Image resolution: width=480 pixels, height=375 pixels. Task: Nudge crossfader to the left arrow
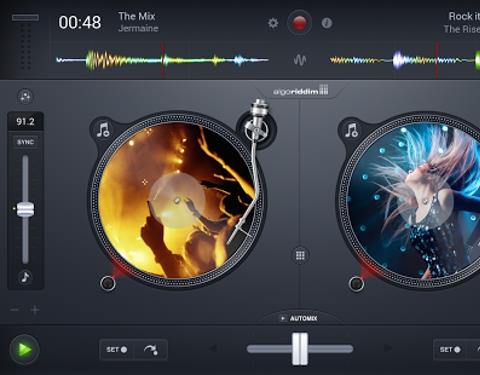point(213,349)
